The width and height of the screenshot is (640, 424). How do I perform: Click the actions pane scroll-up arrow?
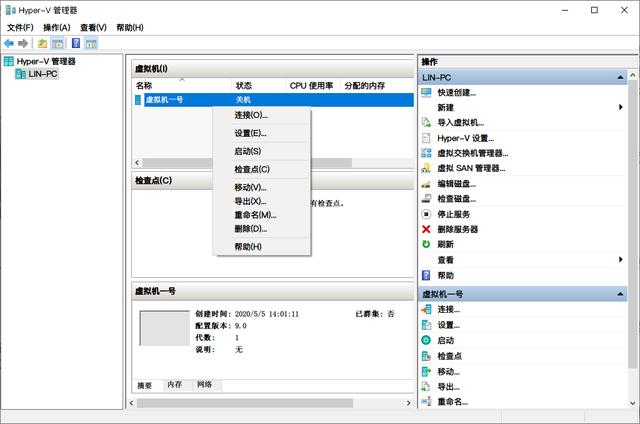click(633, 75)
